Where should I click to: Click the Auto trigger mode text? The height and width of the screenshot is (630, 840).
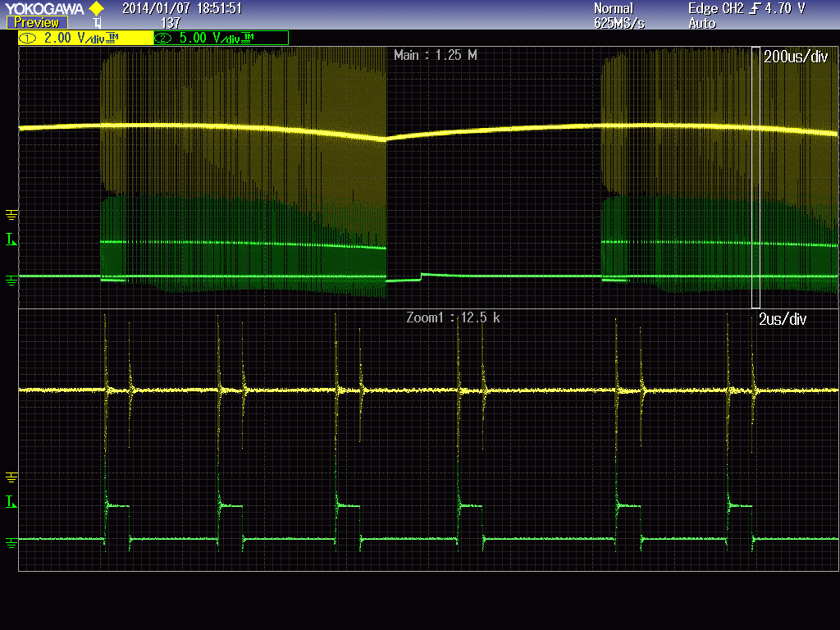[x=702, y=23]
